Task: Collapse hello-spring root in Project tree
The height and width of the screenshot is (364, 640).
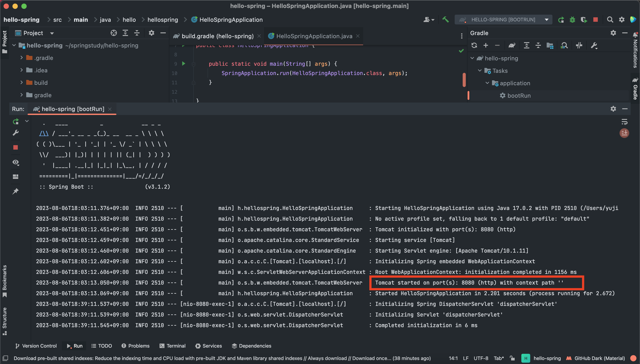Action: tap(14, 45)
